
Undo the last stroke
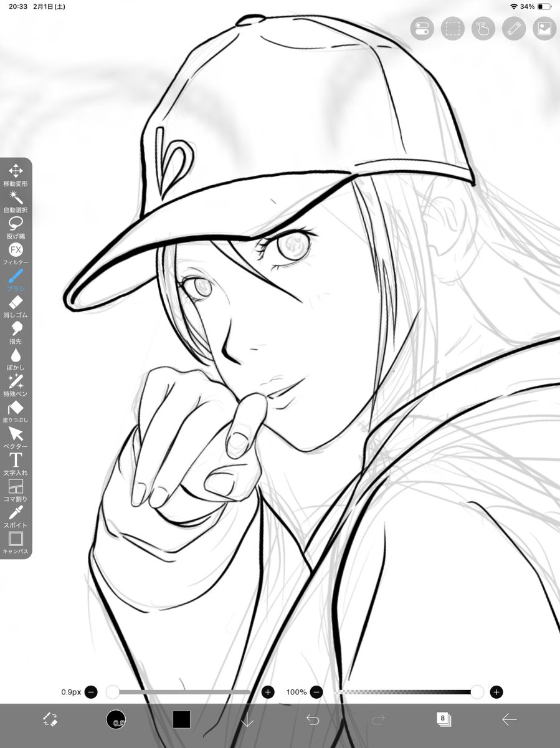pos(313,720)
